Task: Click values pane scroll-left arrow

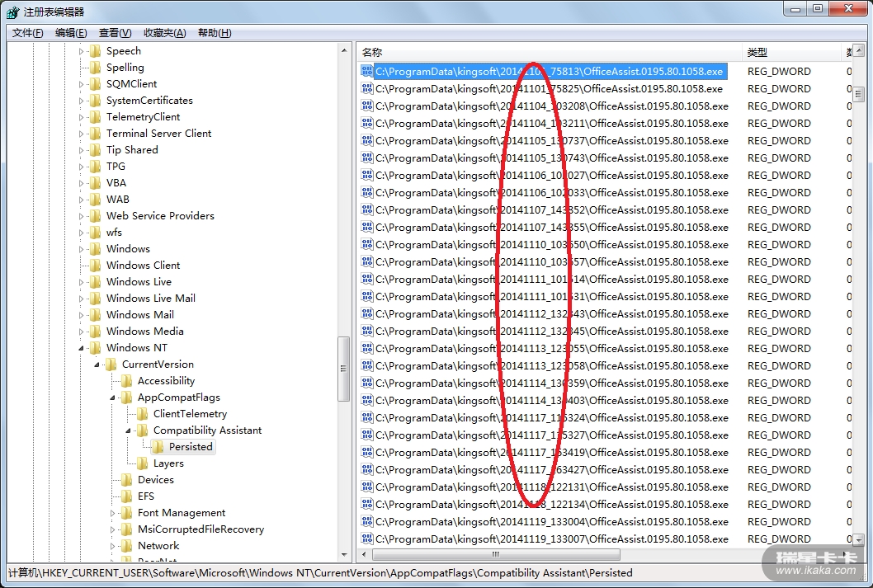Action: point(364,555)
